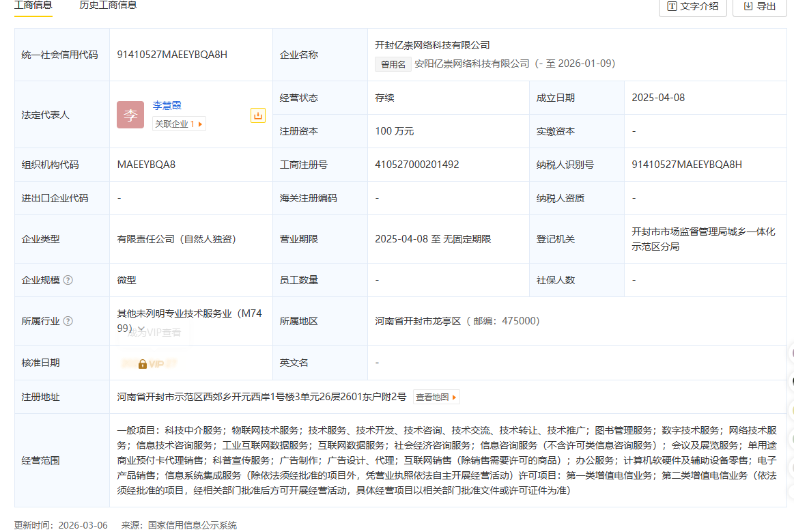Image resolution: width=794 pixels, height=532 pixels.
Task: Click the 文字介绍 button
Action: click(x=692, y=6)
